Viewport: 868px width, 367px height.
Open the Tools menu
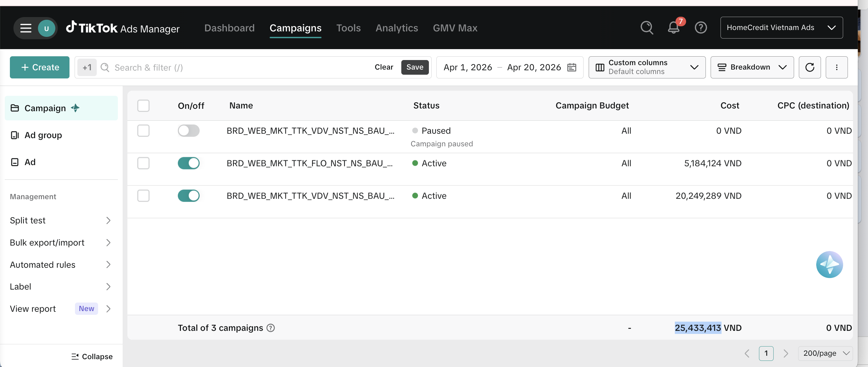point(348,28)
